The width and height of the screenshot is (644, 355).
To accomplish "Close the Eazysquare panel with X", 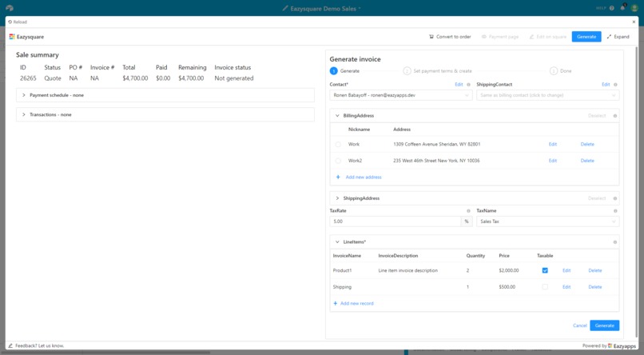I will [634, 22].
